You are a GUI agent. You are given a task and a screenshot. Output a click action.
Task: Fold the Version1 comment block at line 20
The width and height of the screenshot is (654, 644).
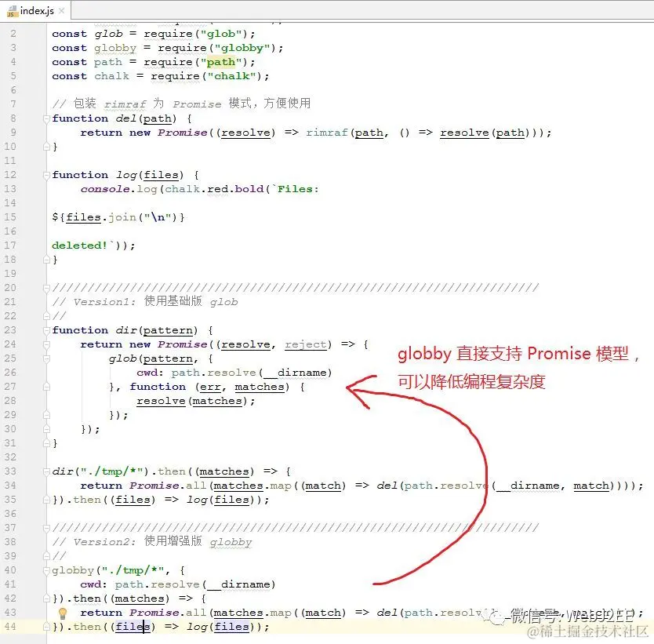46,288
